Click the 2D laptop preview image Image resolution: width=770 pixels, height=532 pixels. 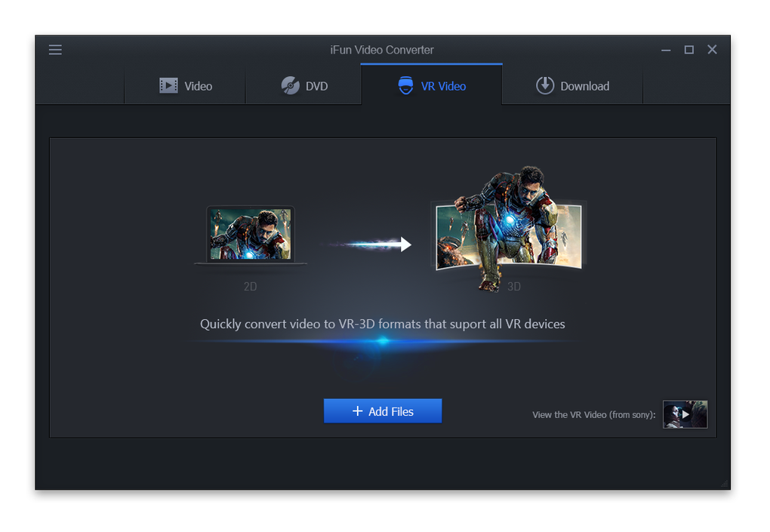pyautogui.click(x=251, y=235)
